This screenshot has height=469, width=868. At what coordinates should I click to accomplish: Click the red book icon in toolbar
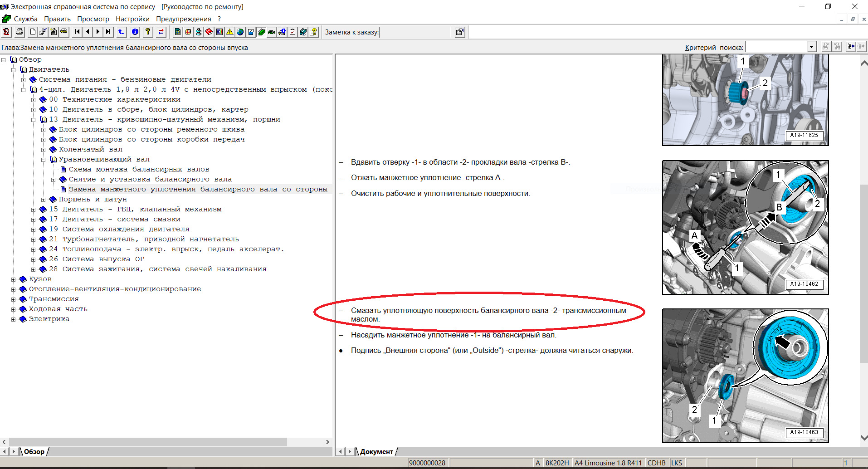coord(209,32)
